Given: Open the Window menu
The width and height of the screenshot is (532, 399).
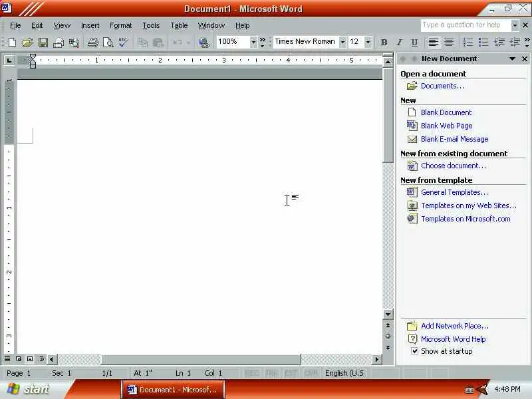Looking at the screenshot, I should point(211,25).
